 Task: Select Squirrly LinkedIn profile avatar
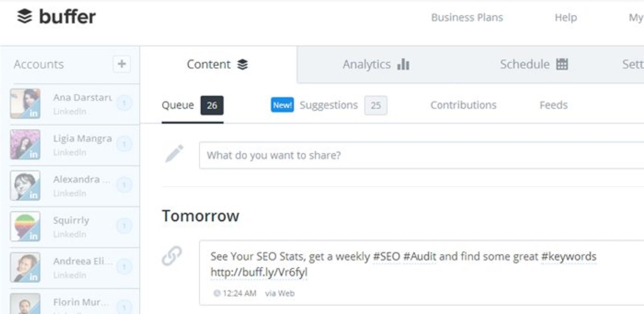tap(25, 226)
